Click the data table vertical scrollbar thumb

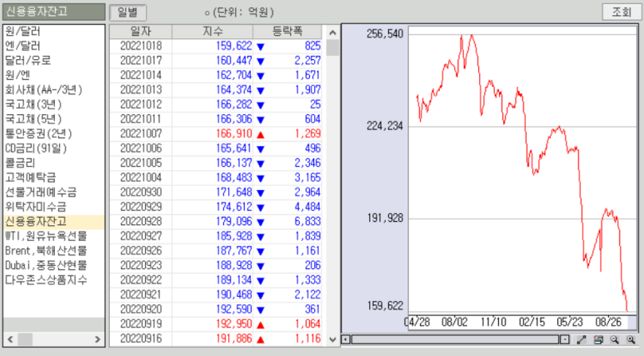point(332,48)
